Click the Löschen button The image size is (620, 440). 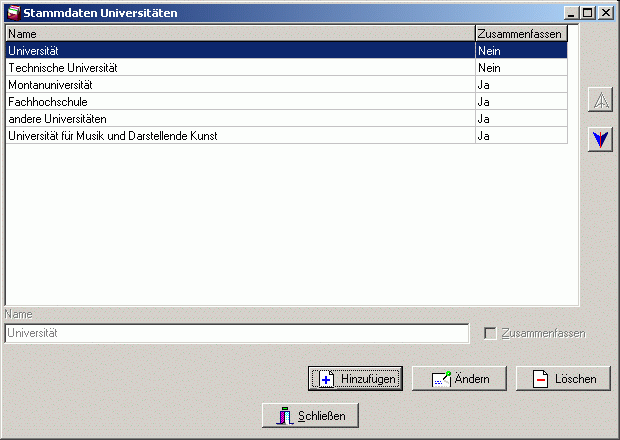(x=563, y=378)
